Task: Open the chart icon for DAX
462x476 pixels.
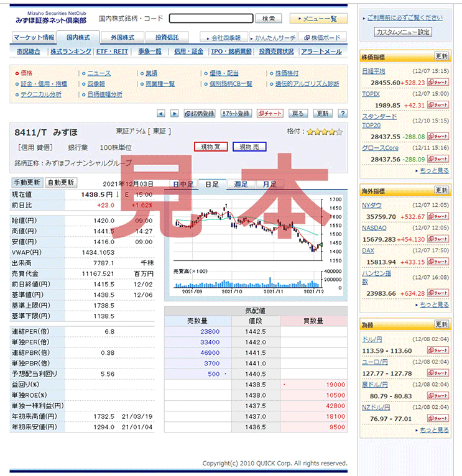Action: click(438, 262)
